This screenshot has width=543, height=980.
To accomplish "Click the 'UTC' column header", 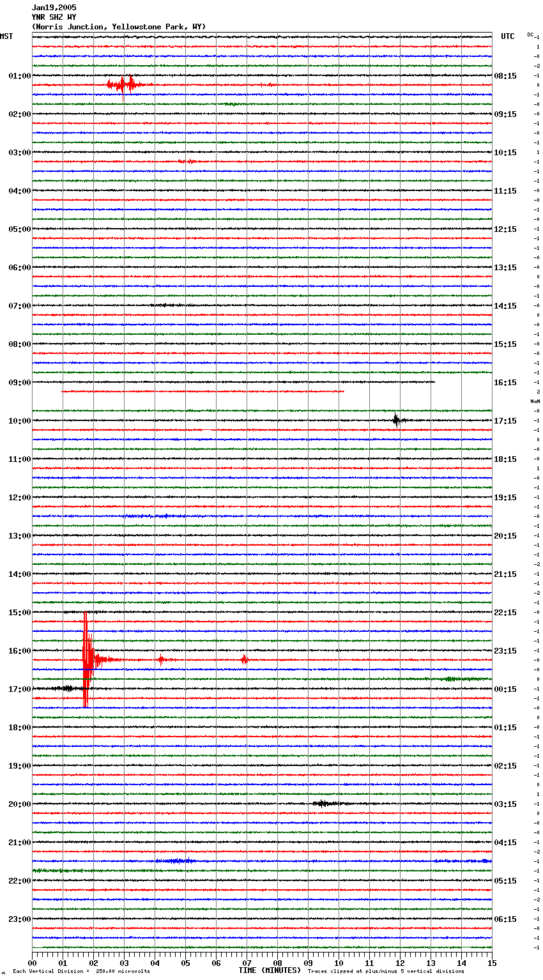I will point(508,36).
